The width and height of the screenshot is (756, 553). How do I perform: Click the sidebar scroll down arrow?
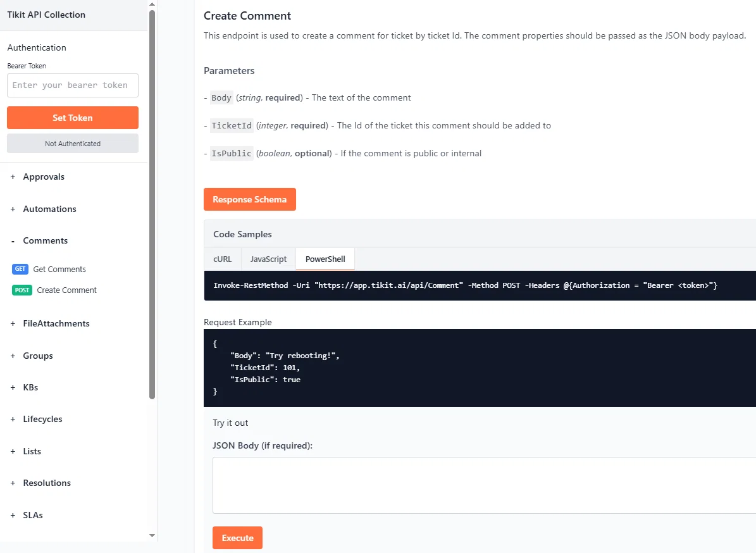click(x=152, y=536)
